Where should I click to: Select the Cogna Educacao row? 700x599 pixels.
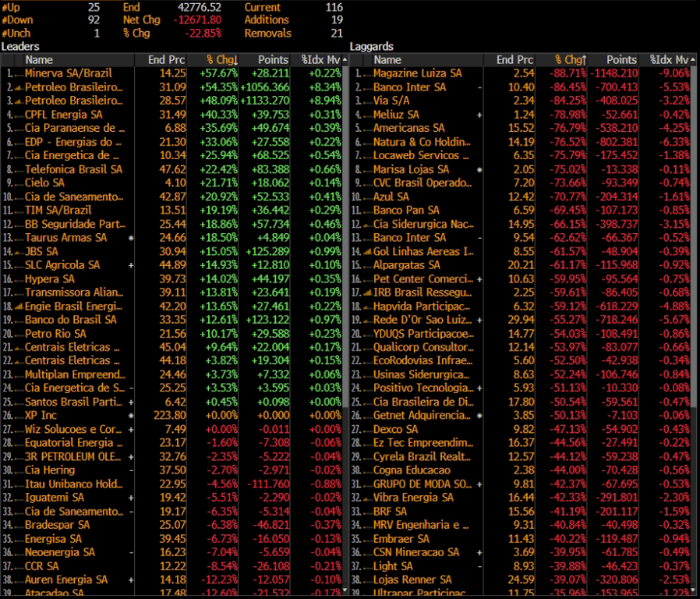(x=520, y=470)
